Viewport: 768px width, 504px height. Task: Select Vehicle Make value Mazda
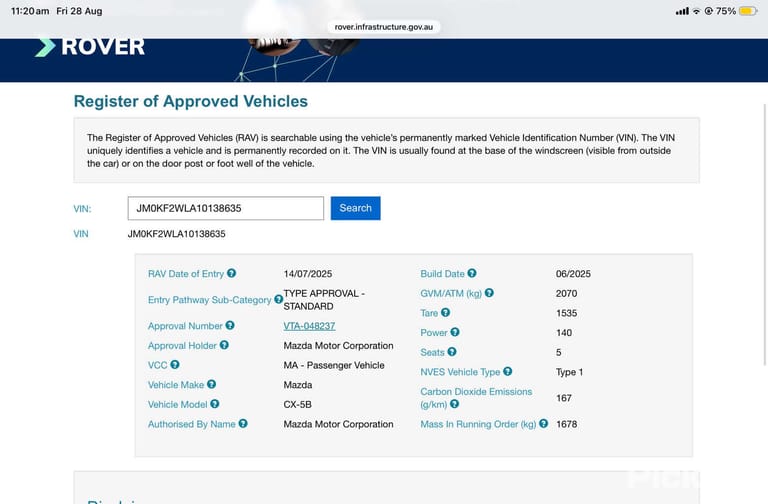pos(297,384)
